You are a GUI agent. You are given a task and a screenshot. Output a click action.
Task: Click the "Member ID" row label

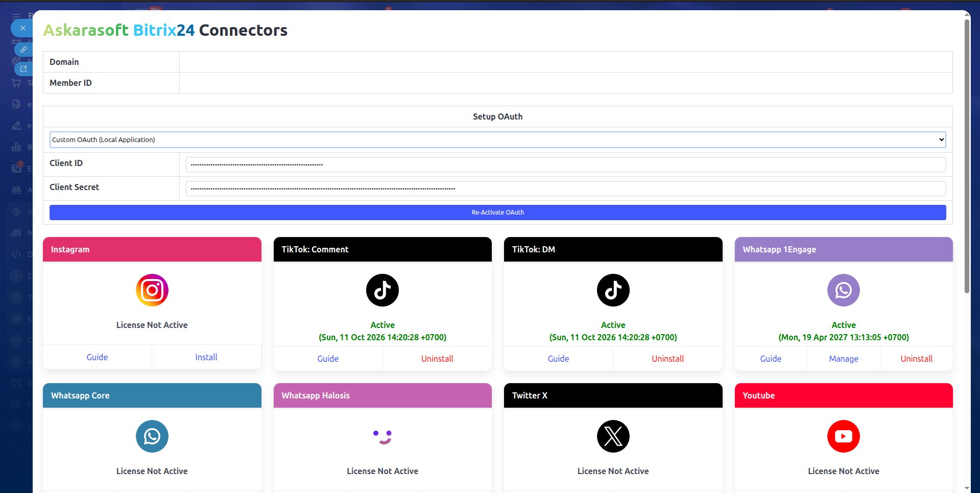[70, 83]
